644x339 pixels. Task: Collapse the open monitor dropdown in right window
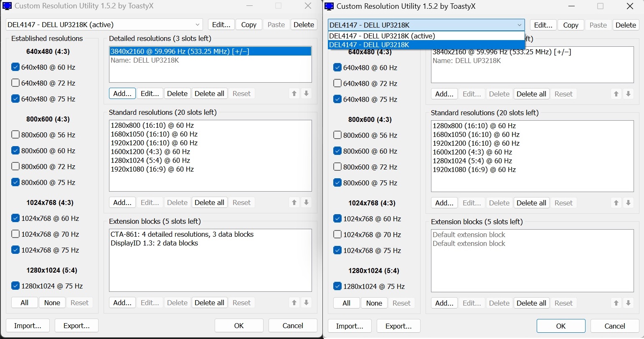pyautogui.click(x=519, y=25)
